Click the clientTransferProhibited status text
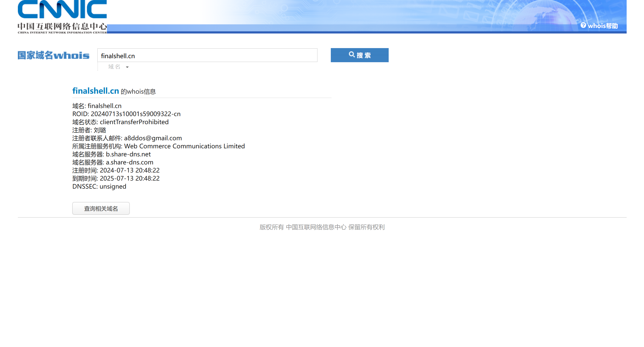The image size is (644, 347). (x=134, y=122)
